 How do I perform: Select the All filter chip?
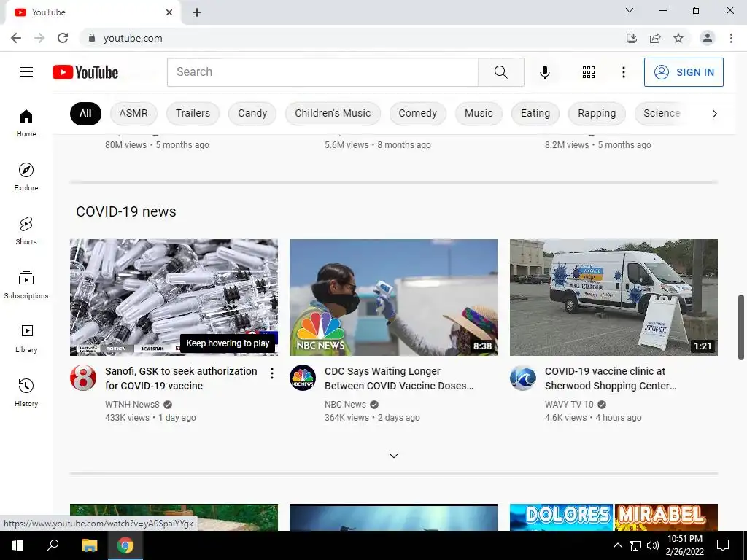tap(85, 113)
